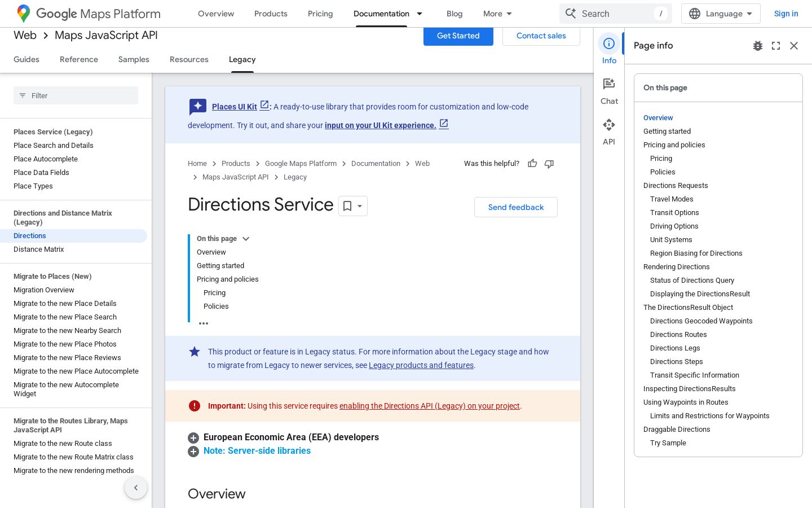
Task: Click the red Important warning icon
Action: pos(195,406)
